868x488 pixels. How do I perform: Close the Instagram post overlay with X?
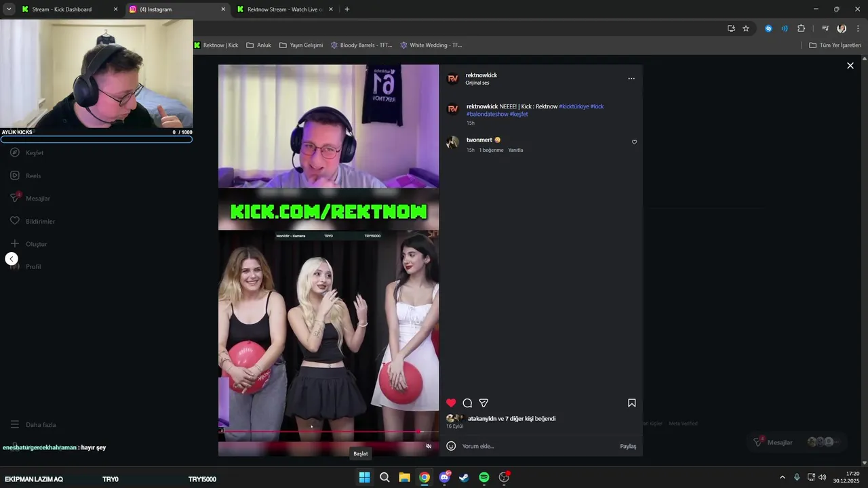pos(850,66)
